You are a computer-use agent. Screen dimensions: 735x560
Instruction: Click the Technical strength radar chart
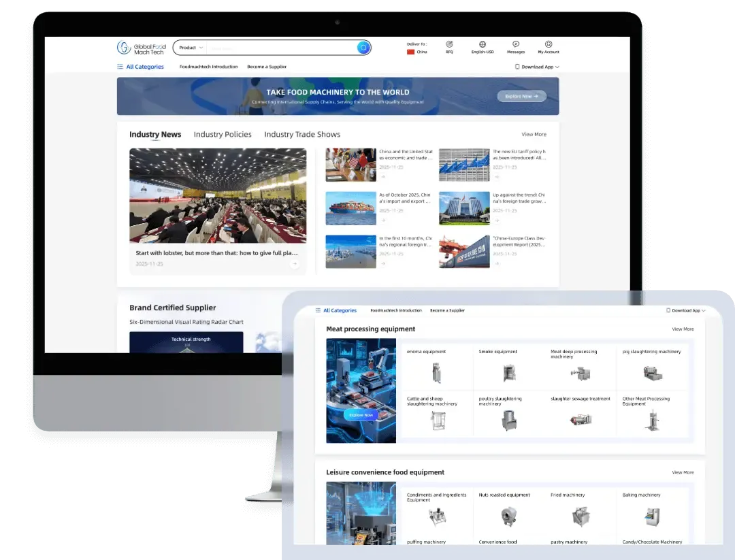tap(186, 342)
